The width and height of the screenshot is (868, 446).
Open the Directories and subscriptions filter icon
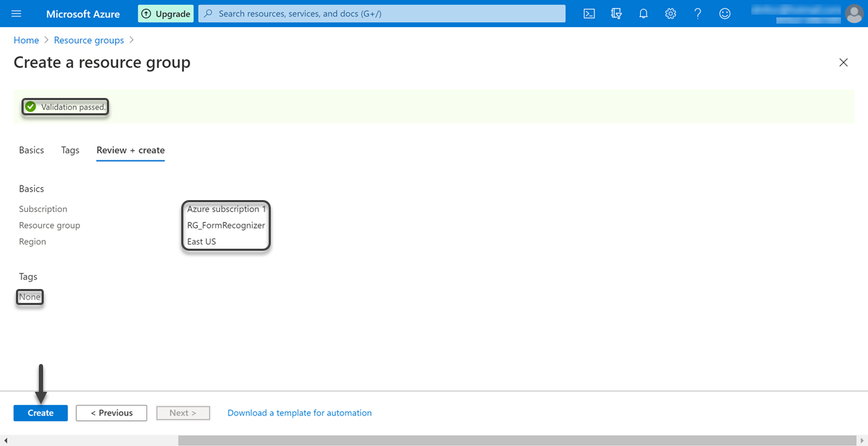coord(616,14)
